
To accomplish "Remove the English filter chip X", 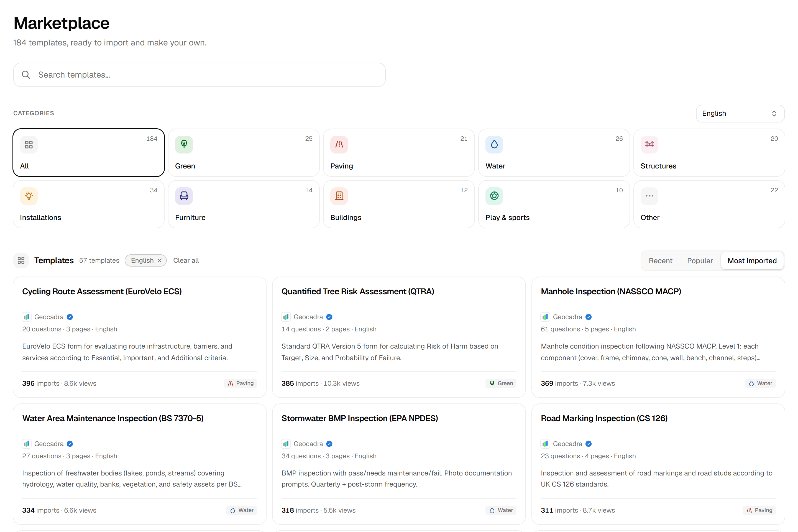I will pyautogui.click(x=160, y=260).
